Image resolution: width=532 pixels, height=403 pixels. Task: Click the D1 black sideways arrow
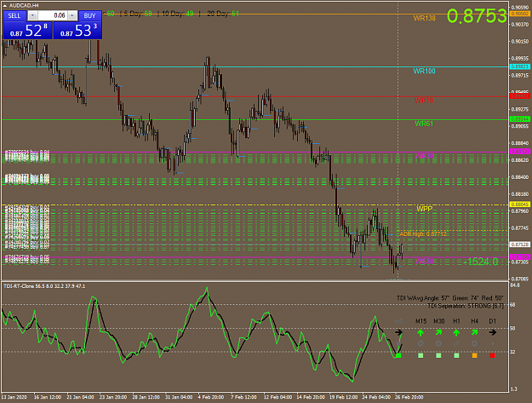(493, 332)
